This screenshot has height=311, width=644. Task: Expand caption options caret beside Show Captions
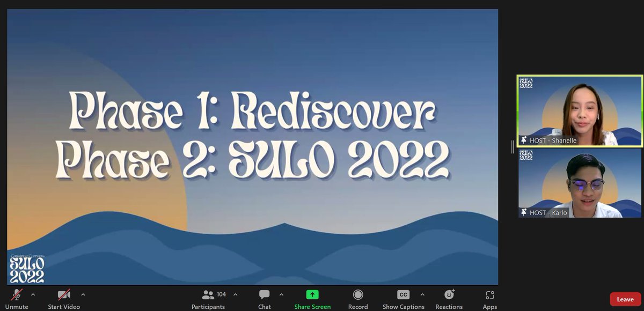(x=422, y=294)
